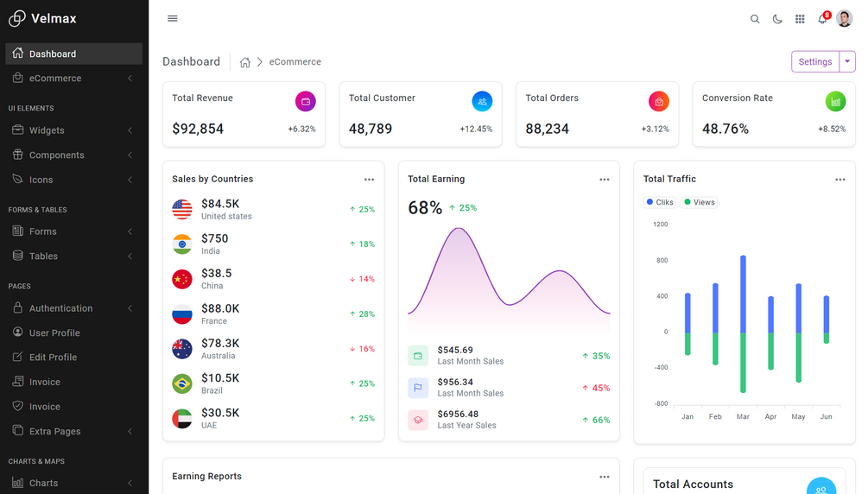The image size is (868, 494).
Task: Open Settings dropdown arrow
Action: click(847, 61)
